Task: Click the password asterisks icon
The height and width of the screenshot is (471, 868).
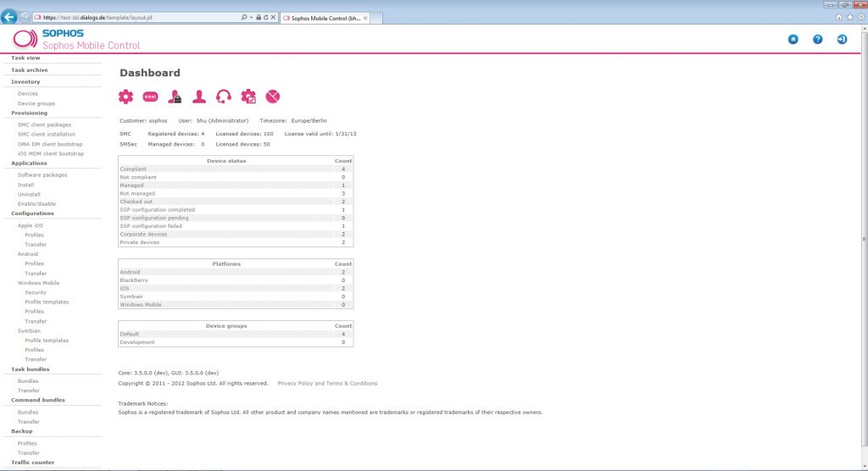Action: click(x=150, y=97)
